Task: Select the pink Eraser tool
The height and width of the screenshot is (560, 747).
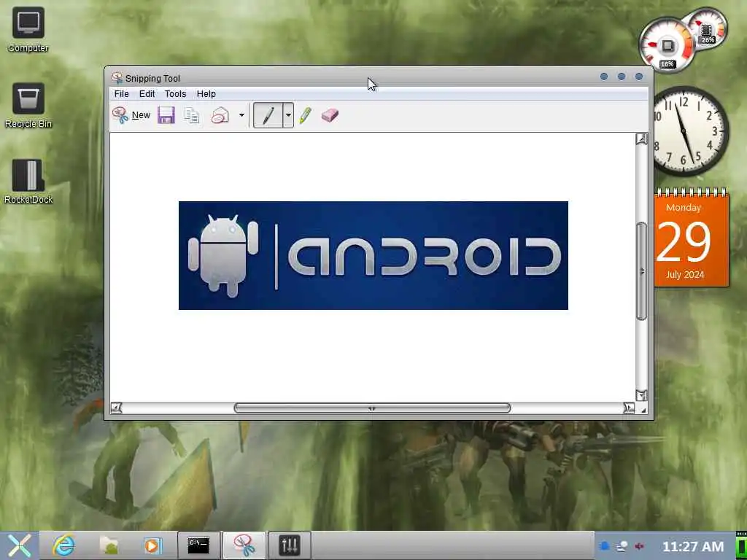Action: click(x=330, y=115)
